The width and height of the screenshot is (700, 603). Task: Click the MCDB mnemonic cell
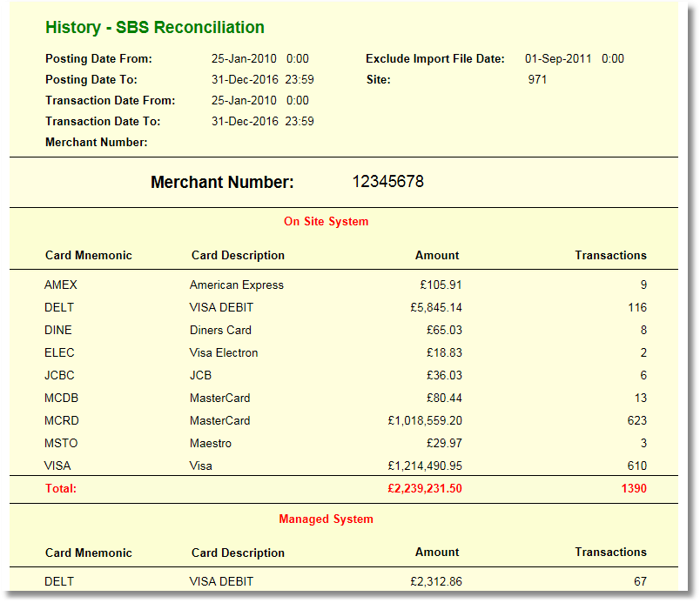pos(61,398)
